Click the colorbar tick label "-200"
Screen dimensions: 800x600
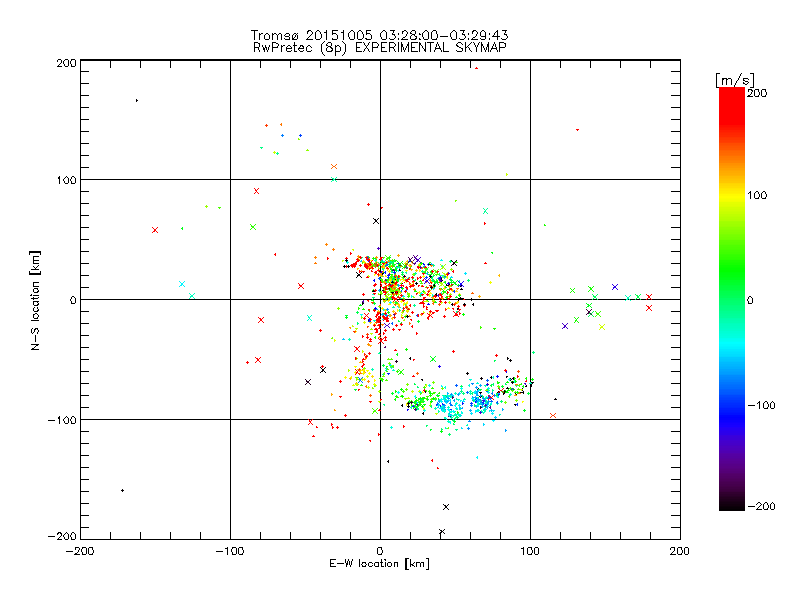[x=761, y=506]
